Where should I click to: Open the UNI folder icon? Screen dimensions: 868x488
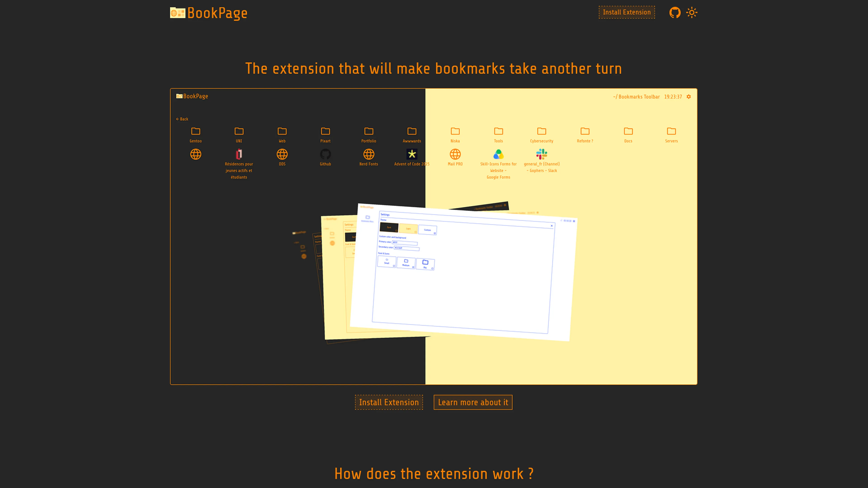click(239, 131)
